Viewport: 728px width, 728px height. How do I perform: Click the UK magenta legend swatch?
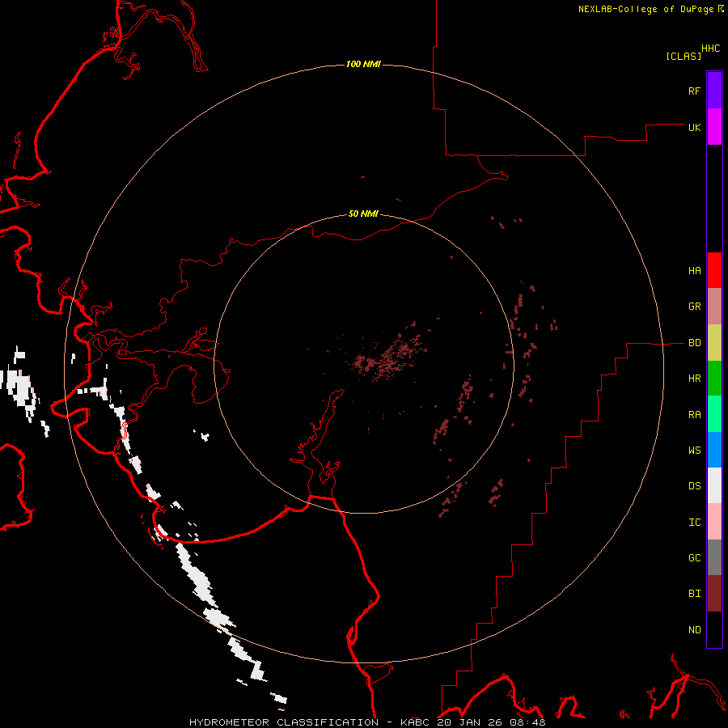pos(714,127)
